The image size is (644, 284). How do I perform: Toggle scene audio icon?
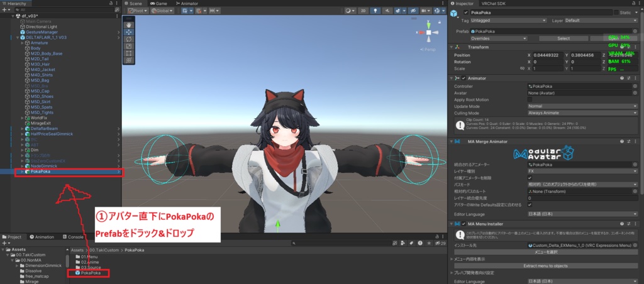[386, 11]
